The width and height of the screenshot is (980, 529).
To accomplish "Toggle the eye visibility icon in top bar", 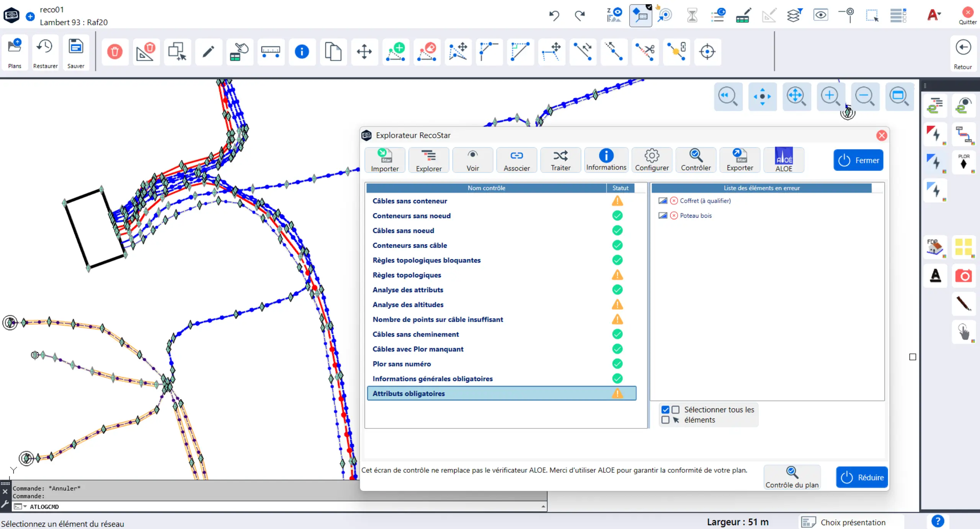I will coord(820,15).
